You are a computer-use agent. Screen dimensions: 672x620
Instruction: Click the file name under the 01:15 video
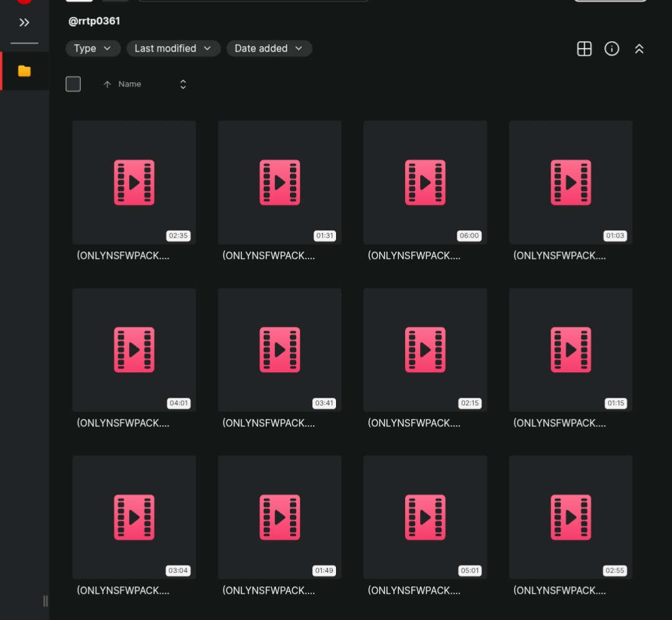coord(559,423)
